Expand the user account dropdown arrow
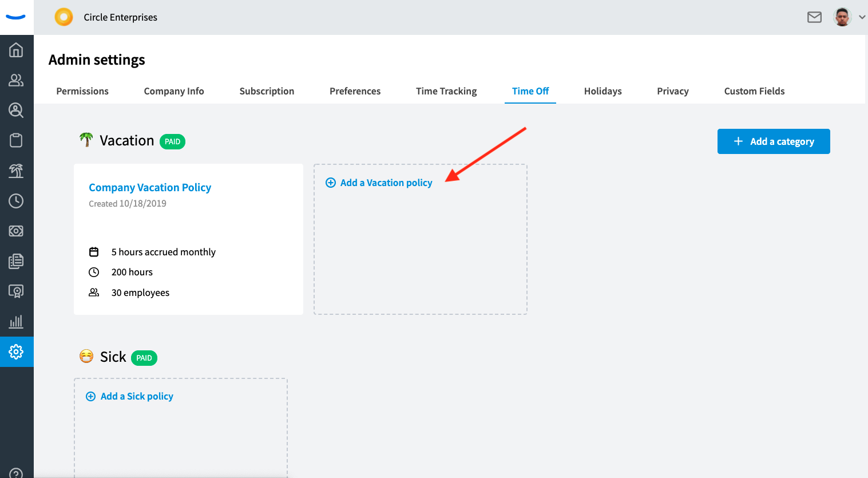Viewport: 868px width, 478px height. pyautogui.click(x=862, y=17)
